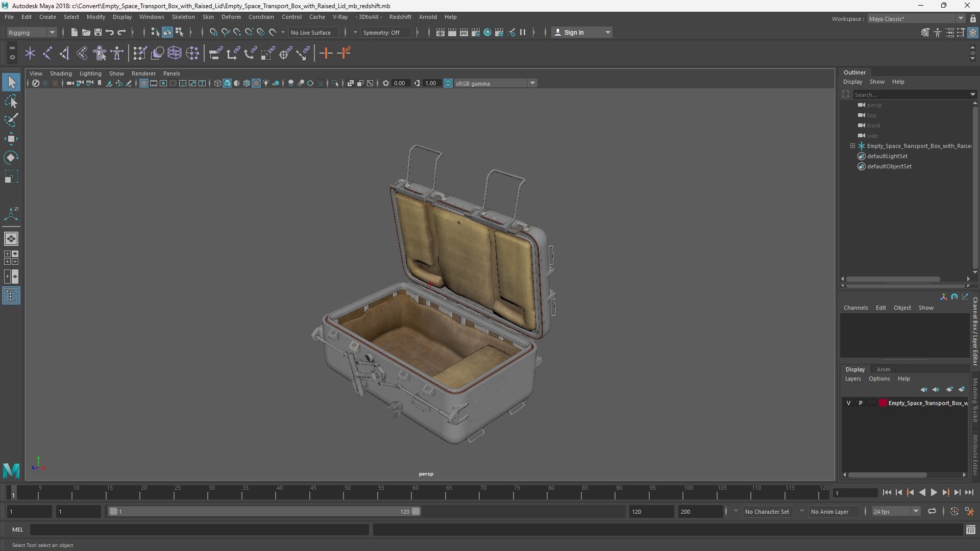Switch to the Anim layer tab
The height and width of the screenshot is (551, 980).
883,369
